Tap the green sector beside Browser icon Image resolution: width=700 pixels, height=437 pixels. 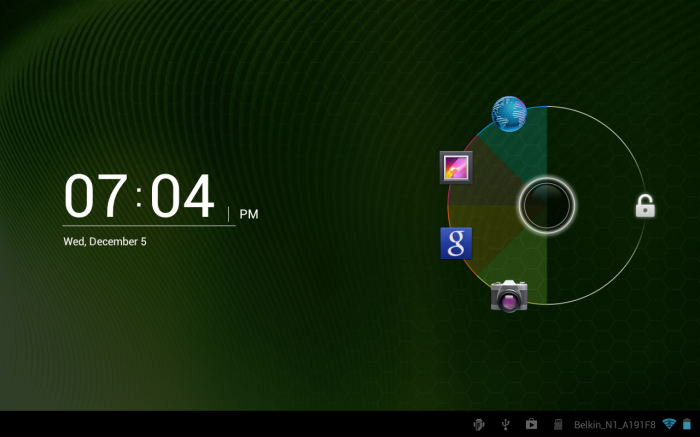pos(524,150)
